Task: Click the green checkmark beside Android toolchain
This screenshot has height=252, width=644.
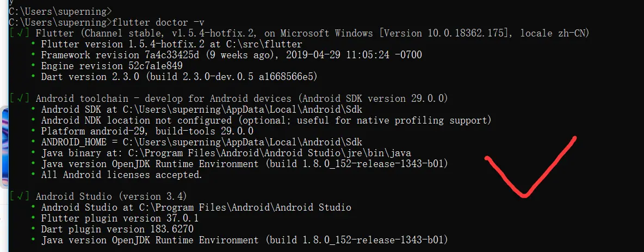Action: (20, 99)
